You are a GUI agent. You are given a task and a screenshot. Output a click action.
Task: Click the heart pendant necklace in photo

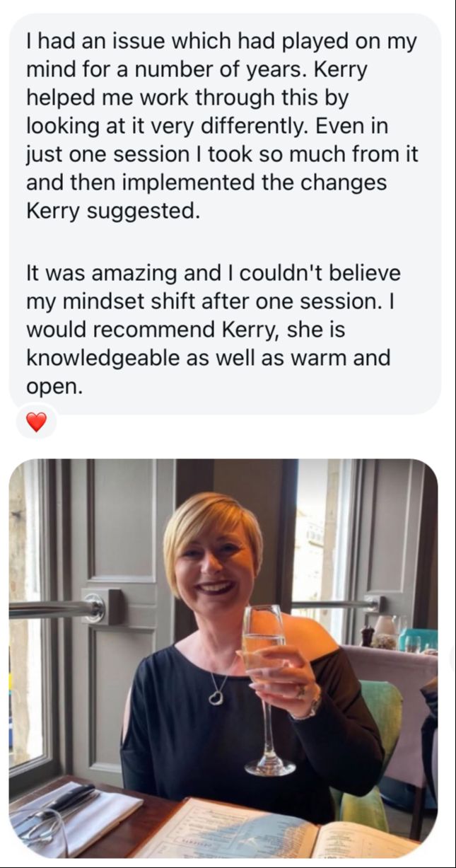coord(217,697)
